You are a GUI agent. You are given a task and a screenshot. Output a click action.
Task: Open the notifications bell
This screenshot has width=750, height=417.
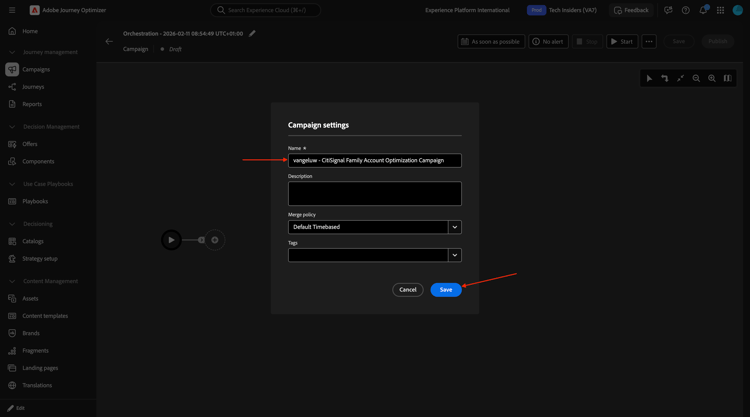pyautogui.click(x=703, y=10)
